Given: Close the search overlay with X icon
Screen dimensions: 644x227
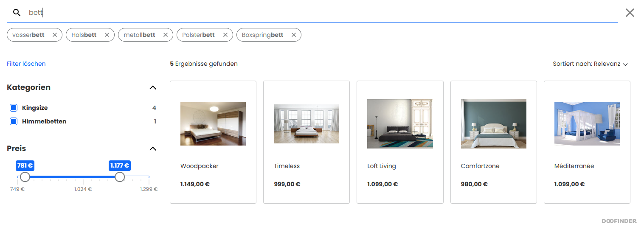Looking at the screenshot, I should tap(630, 13).
